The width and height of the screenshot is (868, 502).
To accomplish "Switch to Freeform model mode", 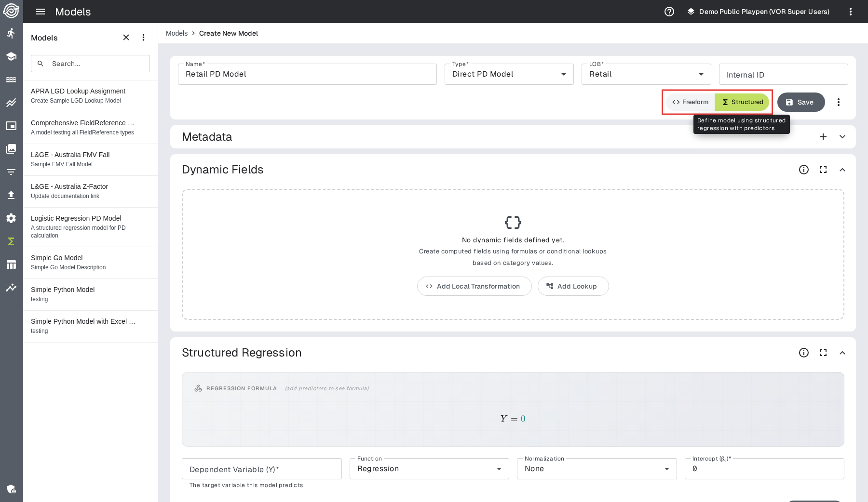I will (691, 102).
